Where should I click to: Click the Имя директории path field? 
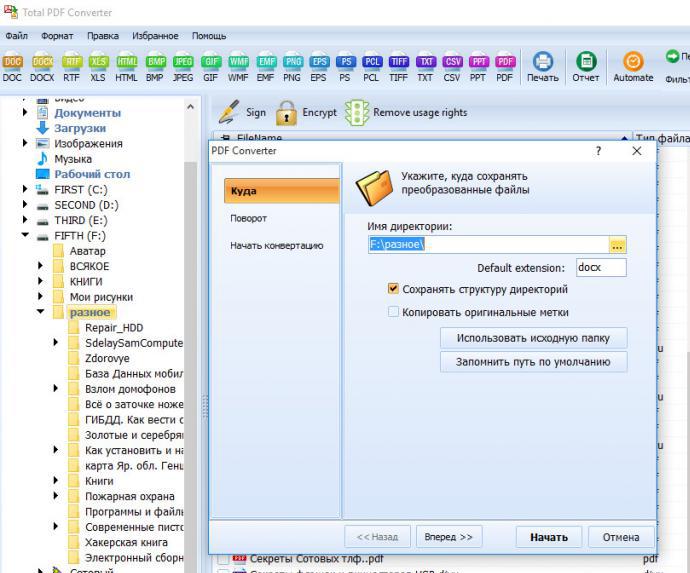[x=488, y=244]
